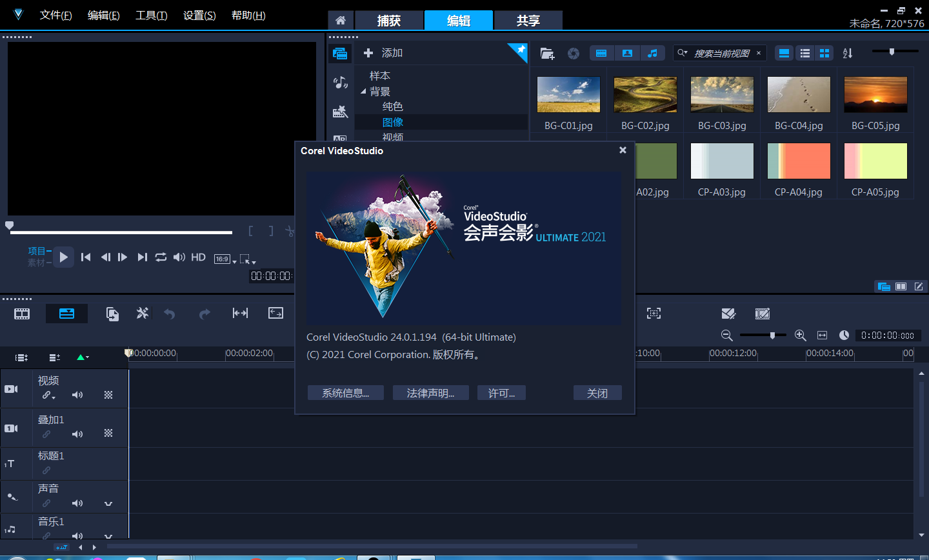Click the fit-to-window swap icon in timeline toolbar
The image size is (929, 560).
coord(275,313)
